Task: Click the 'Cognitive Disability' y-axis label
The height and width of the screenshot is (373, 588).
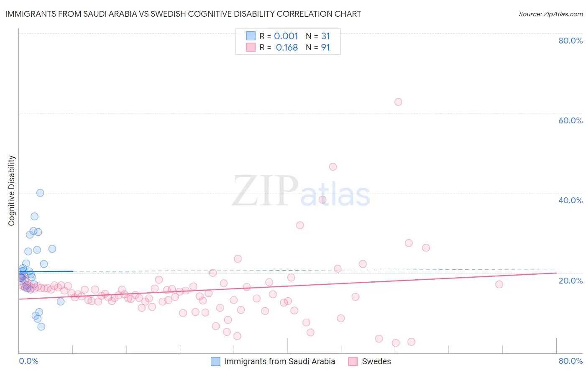Action: tap(11, 191)
